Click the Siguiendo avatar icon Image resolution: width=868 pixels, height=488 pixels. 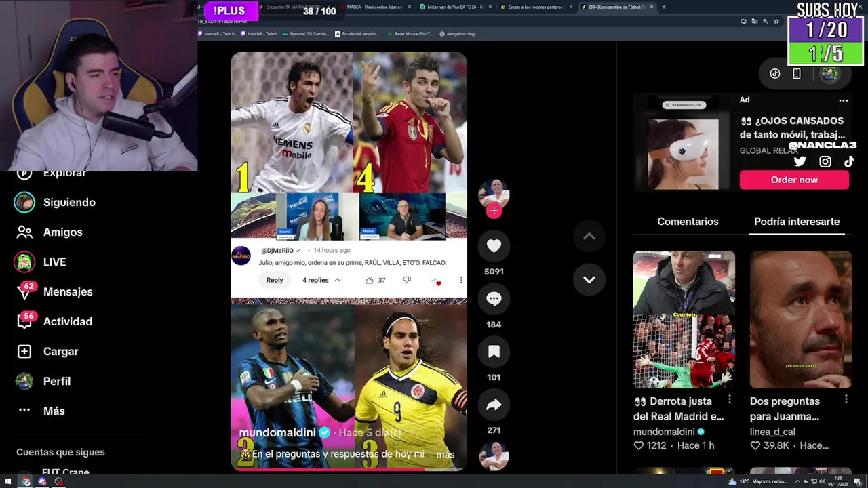(x=24, y=202)
